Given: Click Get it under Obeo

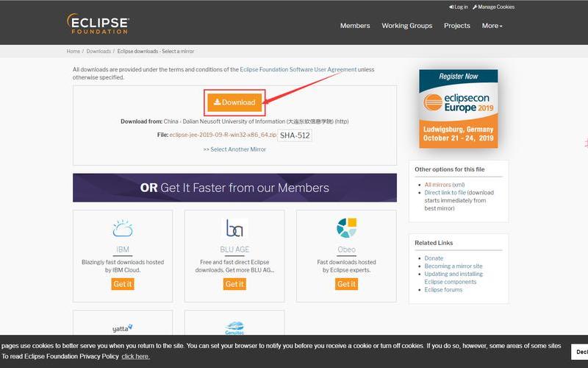Looking at the screenshot, I should 346,284.
